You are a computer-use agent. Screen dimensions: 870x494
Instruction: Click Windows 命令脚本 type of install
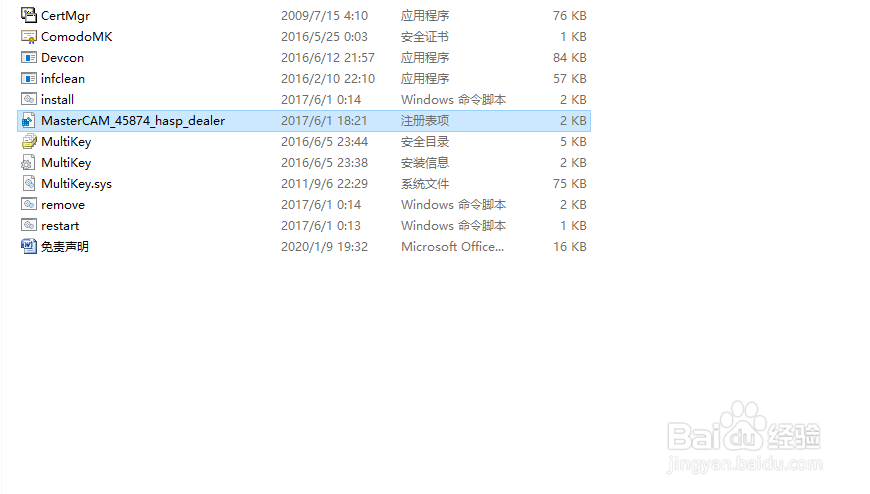coord(453,100)
